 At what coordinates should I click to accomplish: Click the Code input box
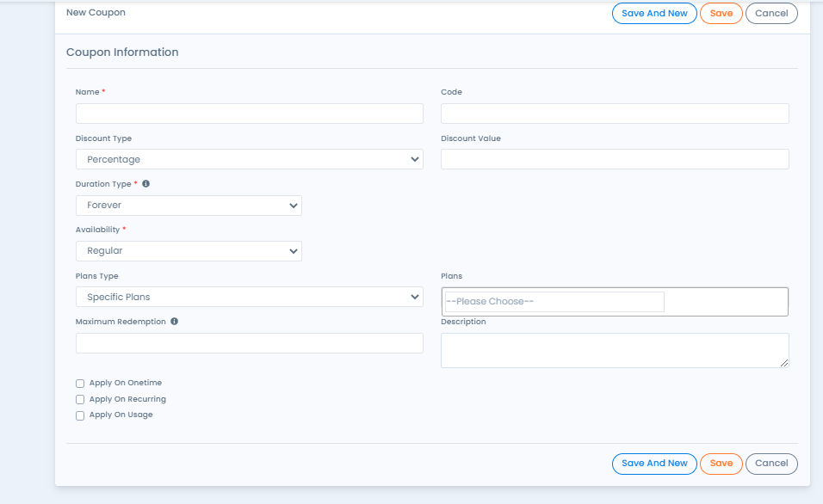pos(614,113)
